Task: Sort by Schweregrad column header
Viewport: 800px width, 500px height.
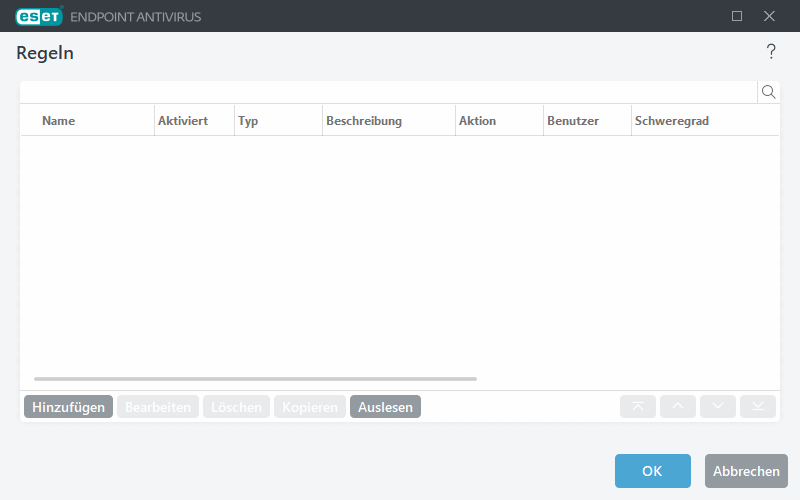Action: point(672,121)
